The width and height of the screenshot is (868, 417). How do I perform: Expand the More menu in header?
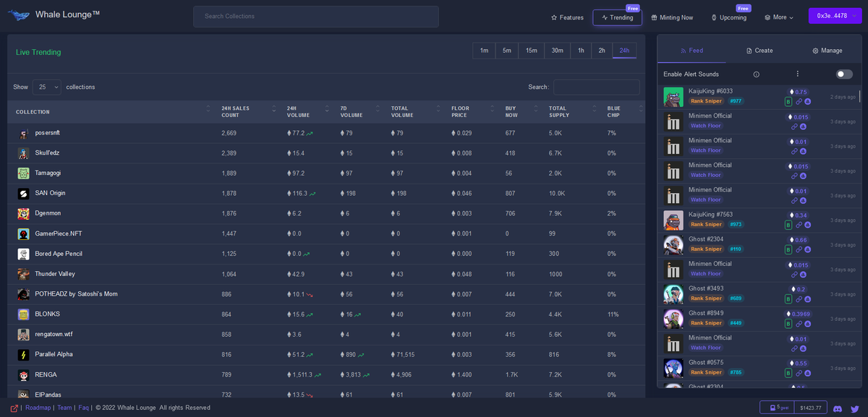(x=779, y=17)
